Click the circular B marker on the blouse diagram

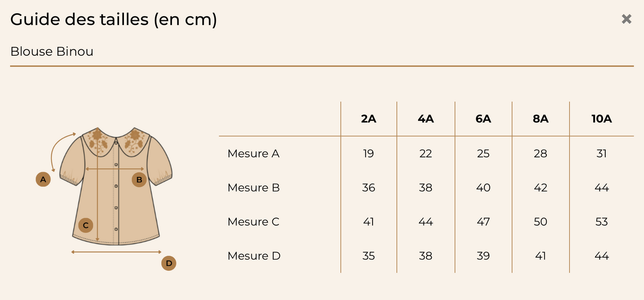click(139, 180)
